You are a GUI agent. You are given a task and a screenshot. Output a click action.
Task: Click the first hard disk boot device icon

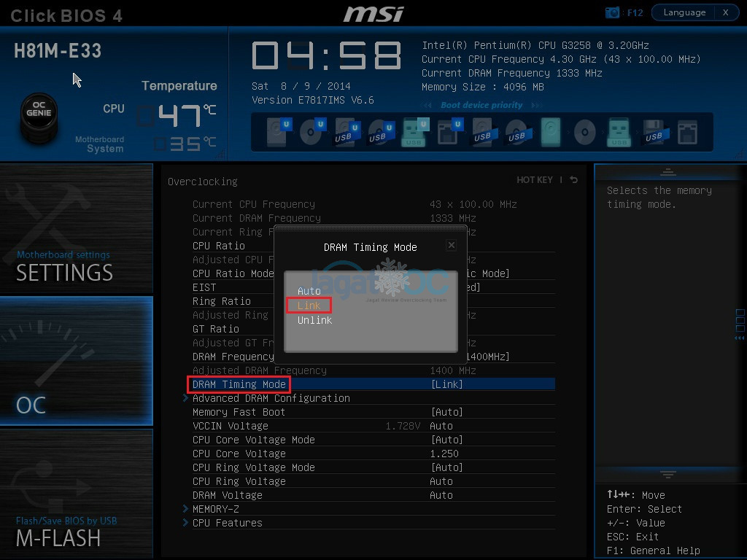click(278, 132)
